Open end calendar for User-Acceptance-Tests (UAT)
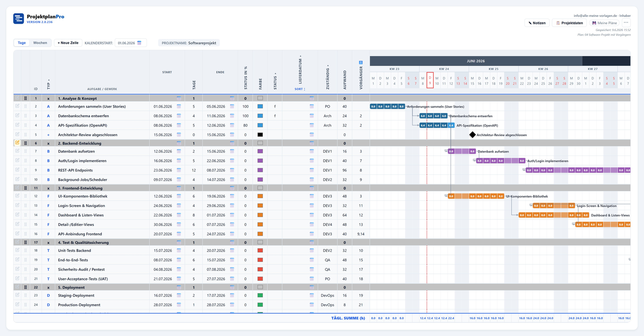644x336 pixels. [232, 279]
